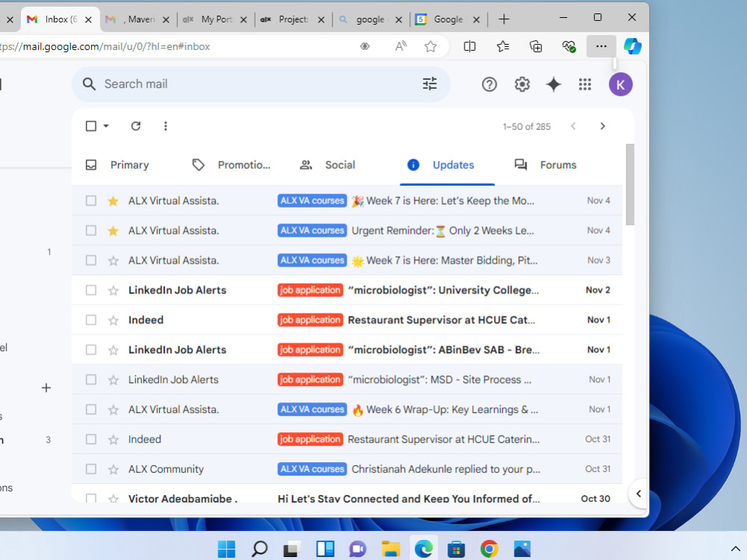Open Edge Favorites list icon
The width and height of the screenshot is (747, 560).
click(503, 46)
